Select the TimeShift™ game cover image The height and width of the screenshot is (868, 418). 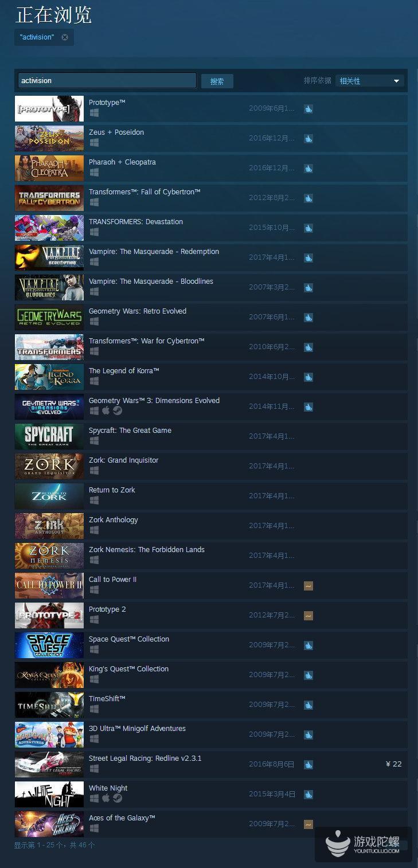pos(49,705)
